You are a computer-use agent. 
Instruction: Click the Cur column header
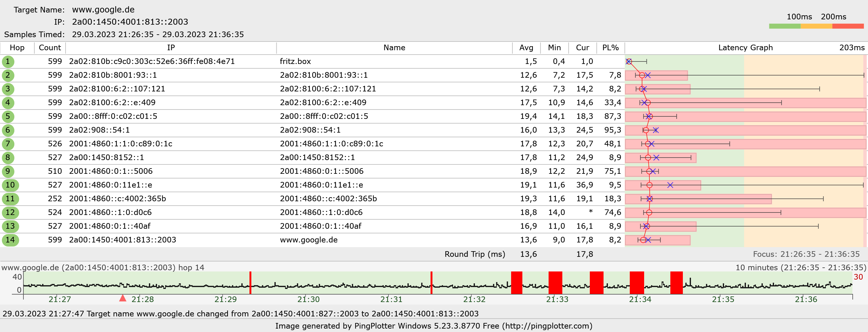coord(583,48)
